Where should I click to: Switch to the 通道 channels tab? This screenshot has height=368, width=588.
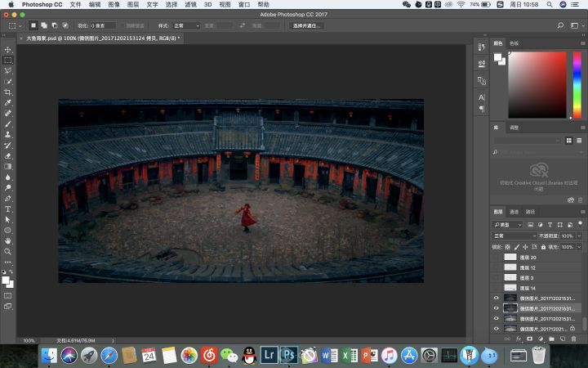[x=514, y=212]
